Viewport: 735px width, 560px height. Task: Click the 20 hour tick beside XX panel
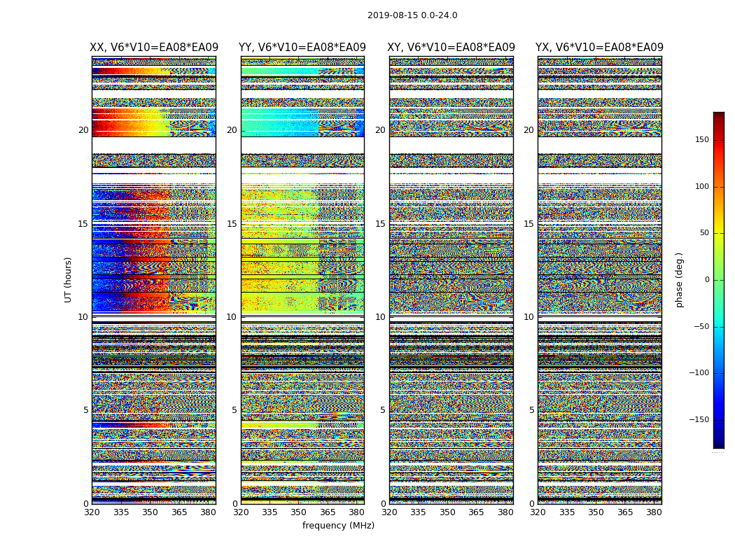click(x=83, y=130)
